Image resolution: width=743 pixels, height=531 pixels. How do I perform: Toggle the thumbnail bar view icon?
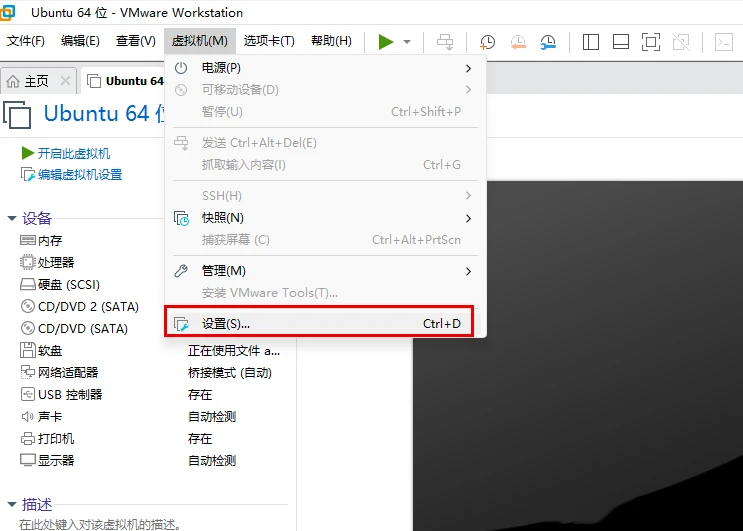(x=621, y=42)
